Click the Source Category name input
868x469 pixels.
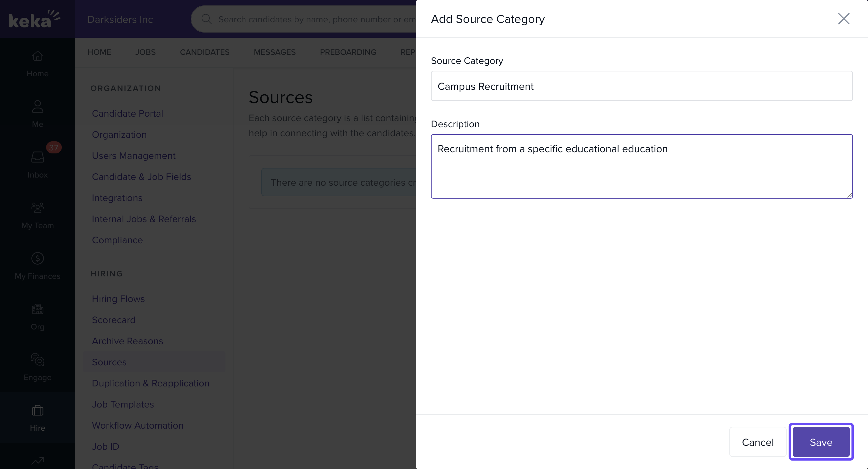(x=641, y=86)
